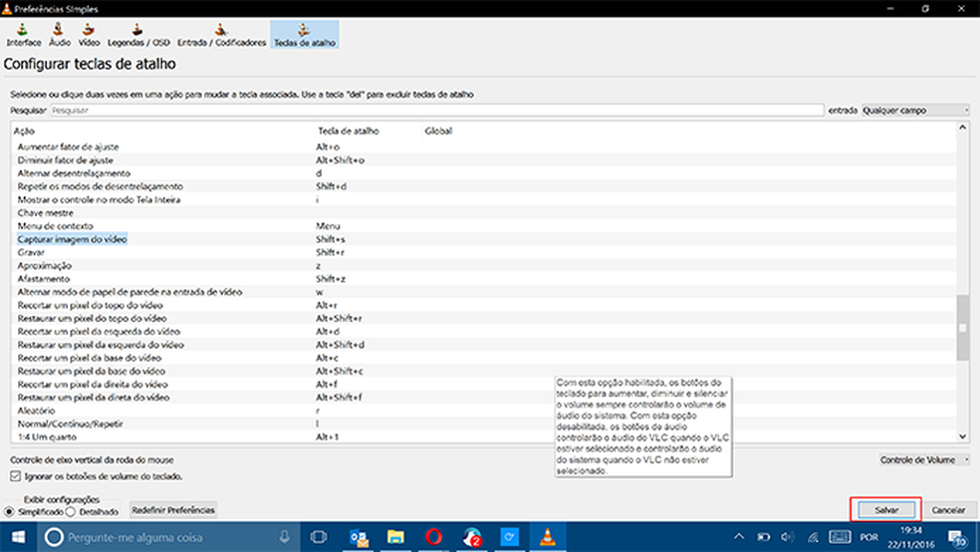Click the Cancelar button
This screenshot has width=980, height=552.
pyautogui.click(x=948, y=509)
